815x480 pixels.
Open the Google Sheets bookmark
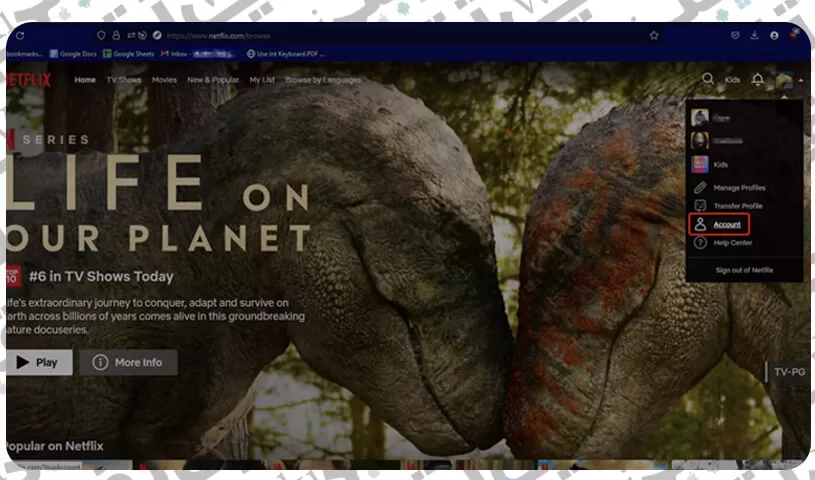coord(128,54)
